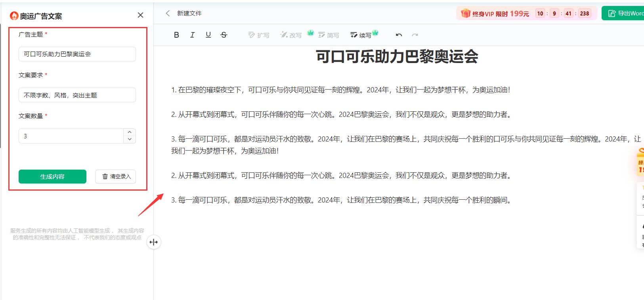Image resolution: width=644 pixels, height=300 pixels.
Task: Click the 简写 shorten tool
Action: pyautogui.click(x=329, y=35)
